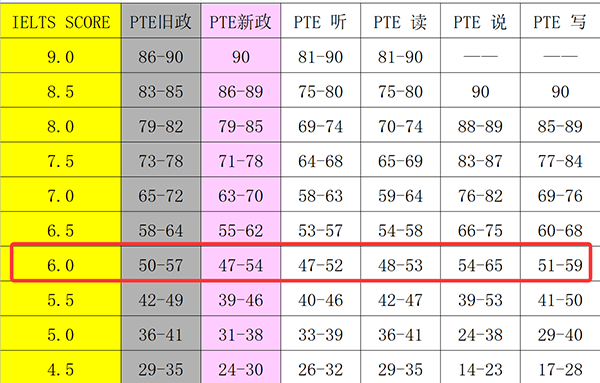This screenshot has width=600, height=383.
Task: Select the IELTS SCORE header cell
Action: point(60,21)
